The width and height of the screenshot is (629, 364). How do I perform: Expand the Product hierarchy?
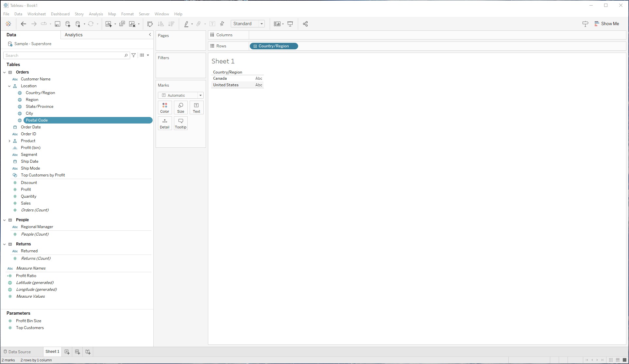[9, 141]
